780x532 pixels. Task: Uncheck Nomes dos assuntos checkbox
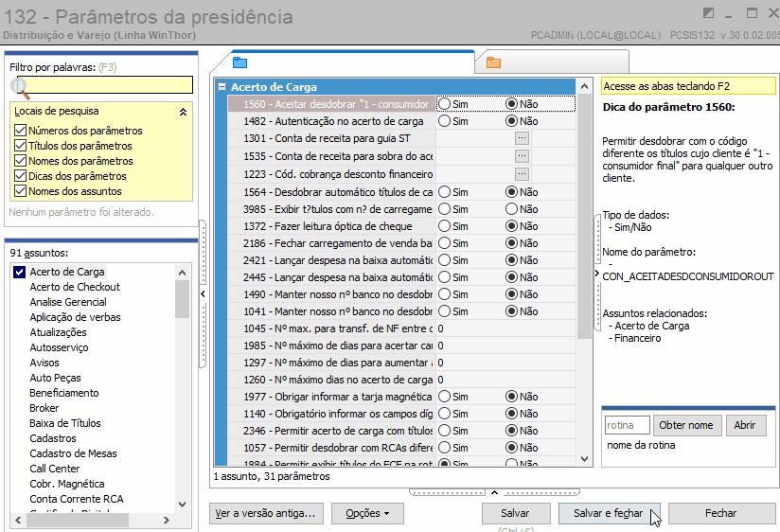click(21, 190)
